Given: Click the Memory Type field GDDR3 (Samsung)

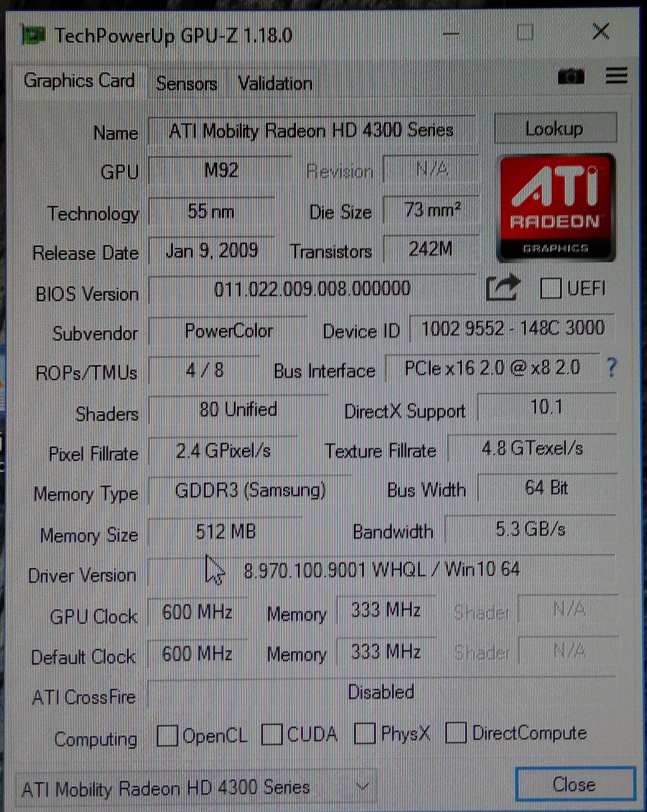Looking at the screenshot, I should [x=250, y=490].
